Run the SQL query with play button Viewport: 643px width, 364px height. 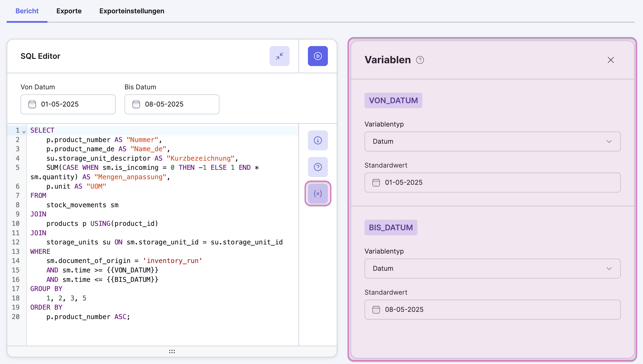tap(318, 56)
